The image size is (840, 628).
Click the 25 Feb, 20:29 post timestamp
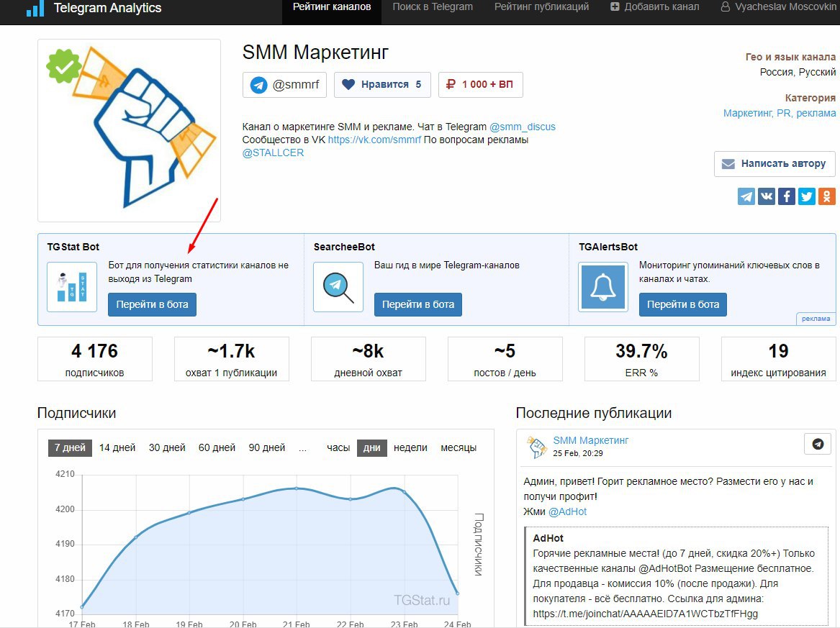pos(577,453)
